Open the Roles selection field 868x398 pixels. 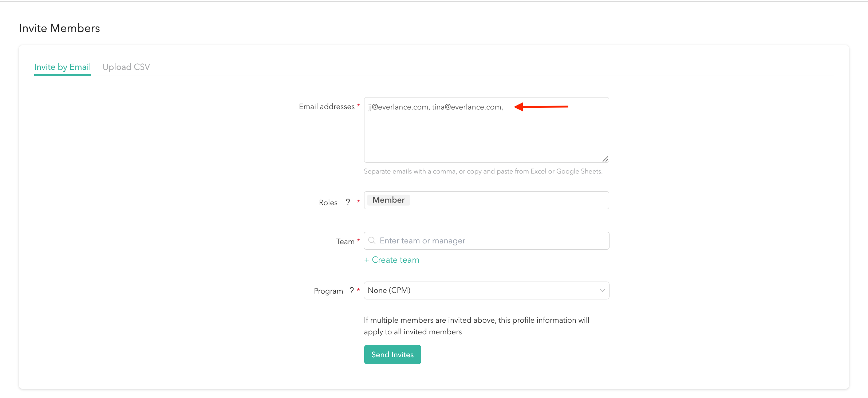510,200
